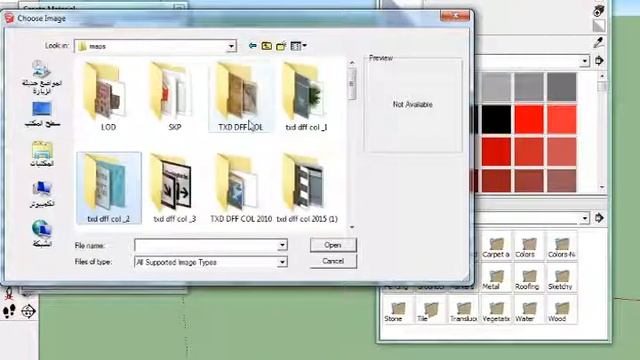
Task: Click Details arrow beside upper library dropdown
Action: (x=599, y=61)
